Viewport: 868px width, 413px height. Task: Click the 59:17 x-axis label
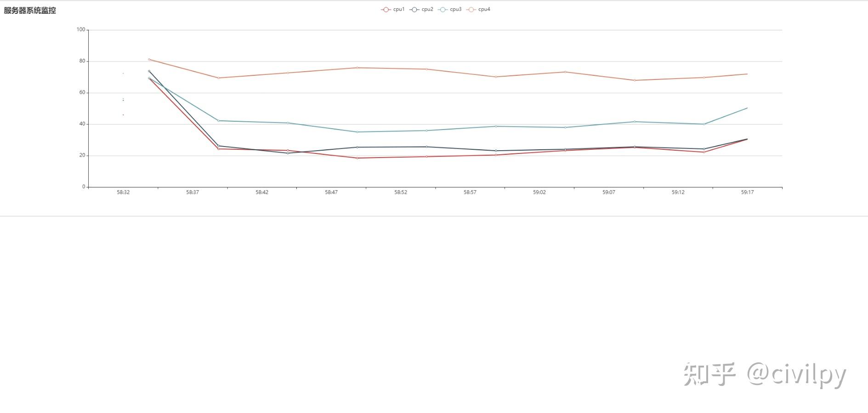(x=748, y=192)
